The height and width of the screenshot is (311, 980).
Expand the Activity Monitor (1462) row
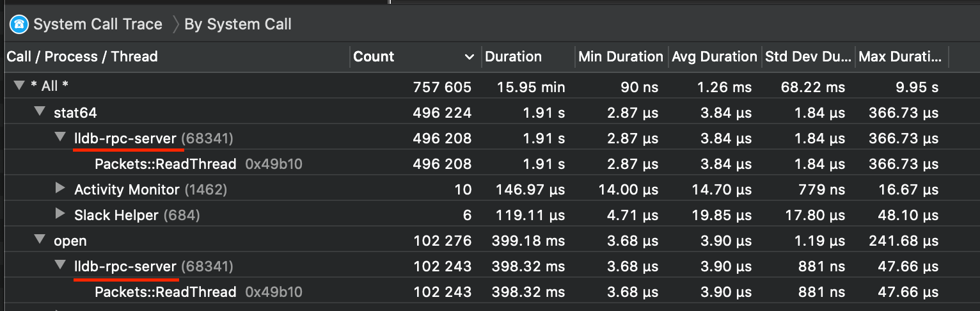click(x=60, y=189)
